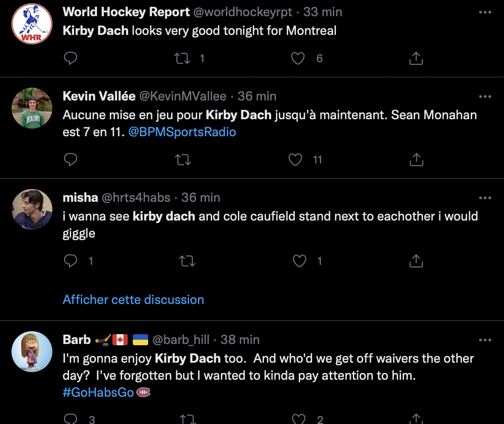Viewport: 504px width, 424px height.
Task: Reply to World Hockey Report's tweet
Action: (70, 58)
